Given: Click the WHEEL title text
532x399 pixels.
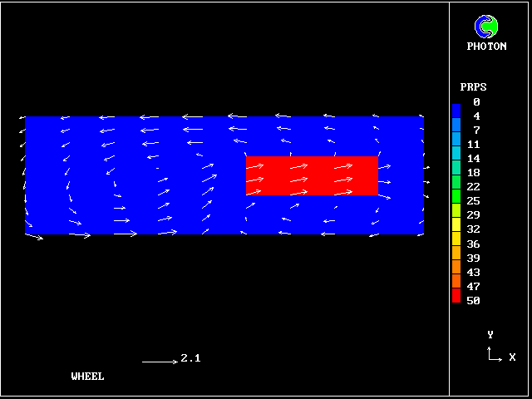Looking at the screenshot, I should (x=88, y=377).
